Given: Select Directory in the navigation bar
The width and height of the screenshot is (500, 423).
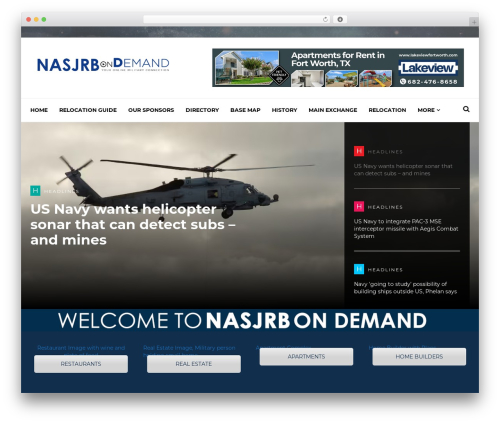Looking at the screenshot, I should (202, 110).
